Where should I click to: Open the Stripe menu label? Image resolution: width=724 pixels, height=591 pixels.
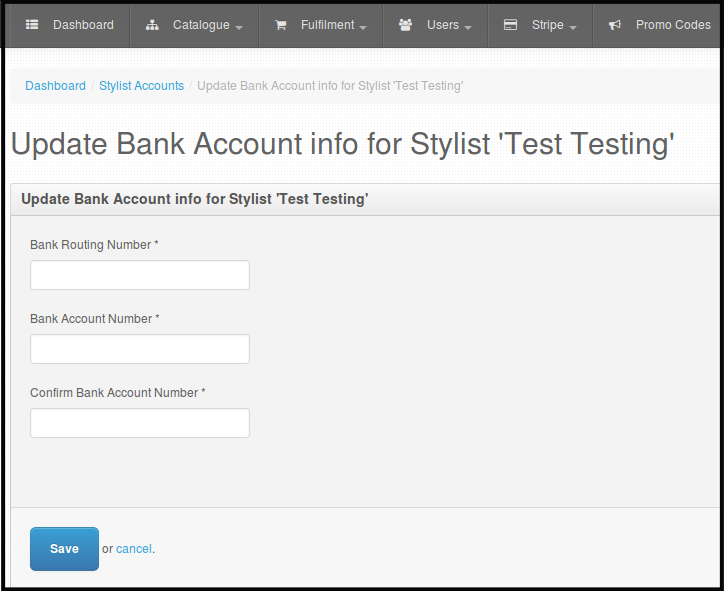click(548, 25)
